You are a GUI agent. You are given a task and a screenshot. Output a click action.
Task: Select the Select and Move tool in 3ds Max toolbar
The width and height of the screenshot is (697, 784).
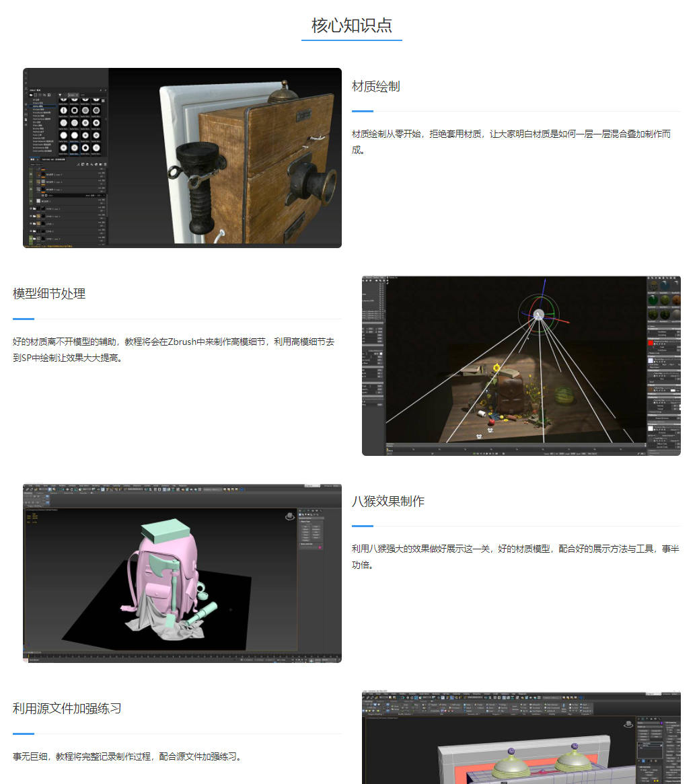[x=67, y=489]
